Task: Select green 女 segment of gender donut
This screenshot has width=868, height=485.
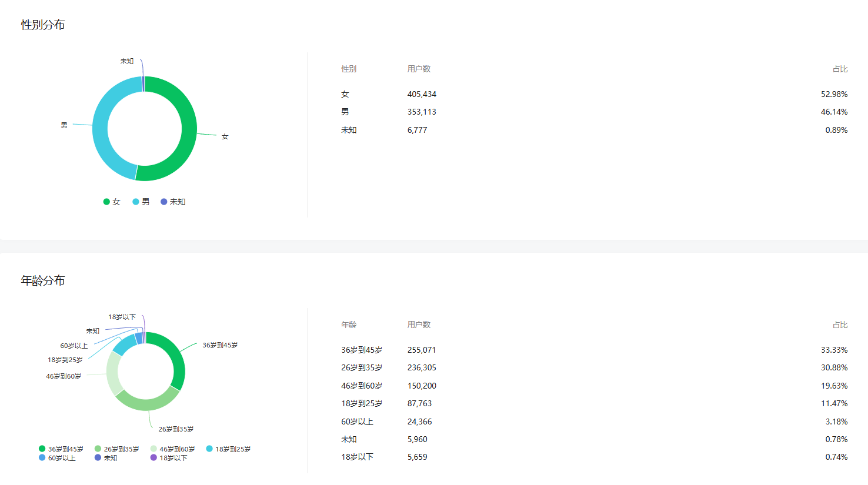Action: tap(189, 129)
